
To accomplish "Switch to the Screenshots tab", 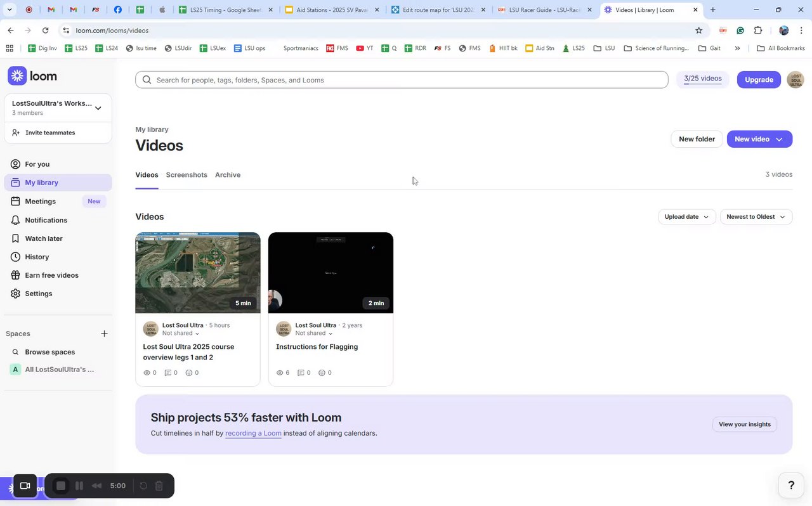I will point(187,175).
